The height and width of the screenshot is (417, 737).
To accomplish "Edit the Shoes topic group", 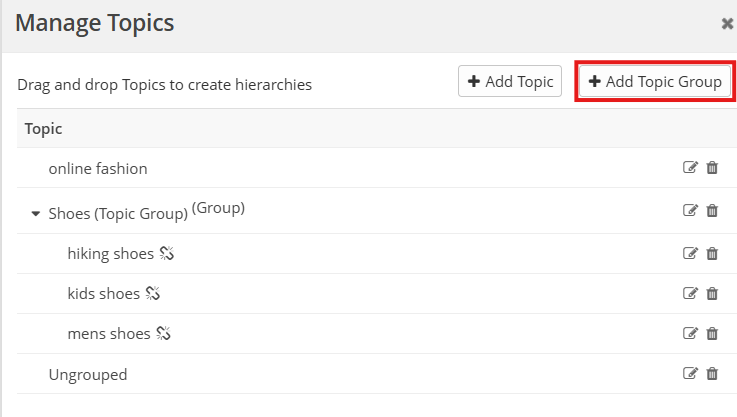I will pyautogui.click(x=690, y=210).
